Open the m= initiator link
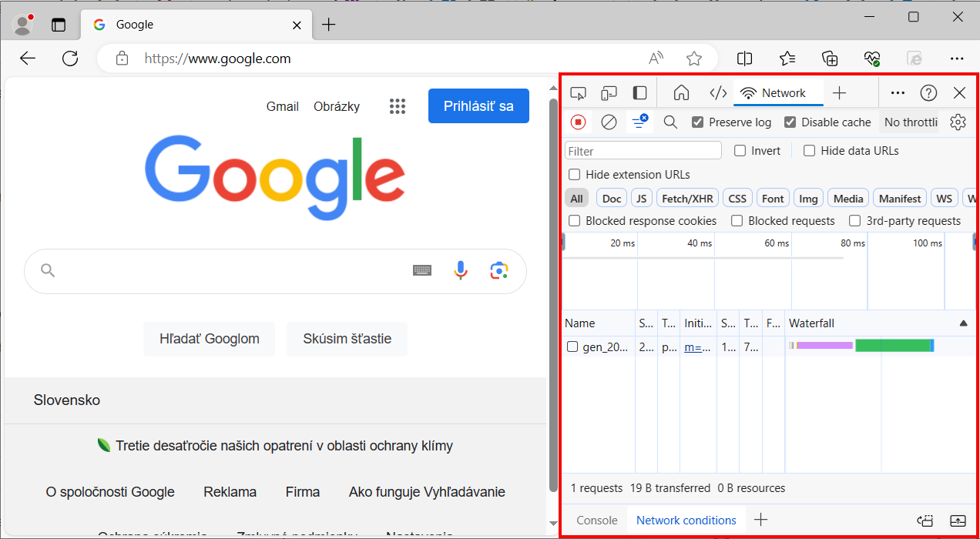This screenshot has width=980, height=539. pos(698,346)
